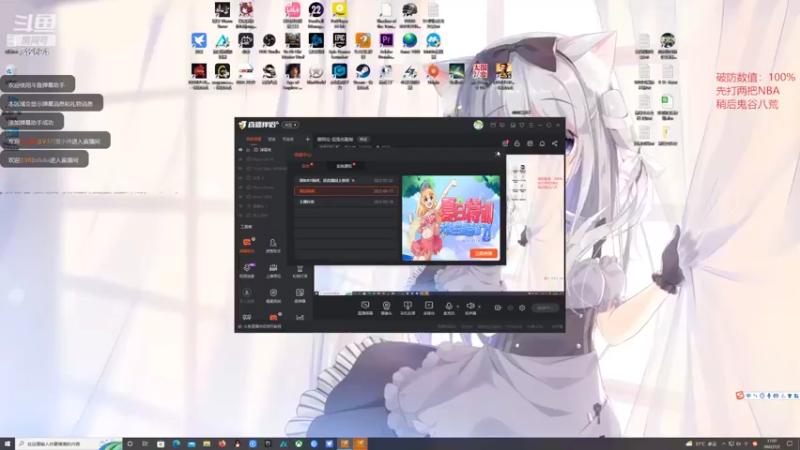Screen dimensions: 800x450
Task: Click the user avatar in streaming app header
Action: coord(478,125)
